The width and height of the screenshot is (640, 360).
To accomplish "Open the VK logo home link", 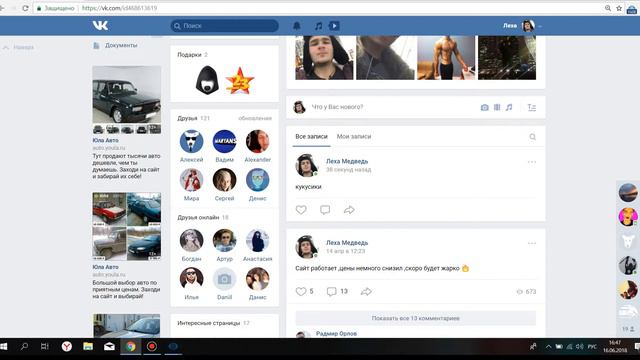I will (x=100, y=25).
